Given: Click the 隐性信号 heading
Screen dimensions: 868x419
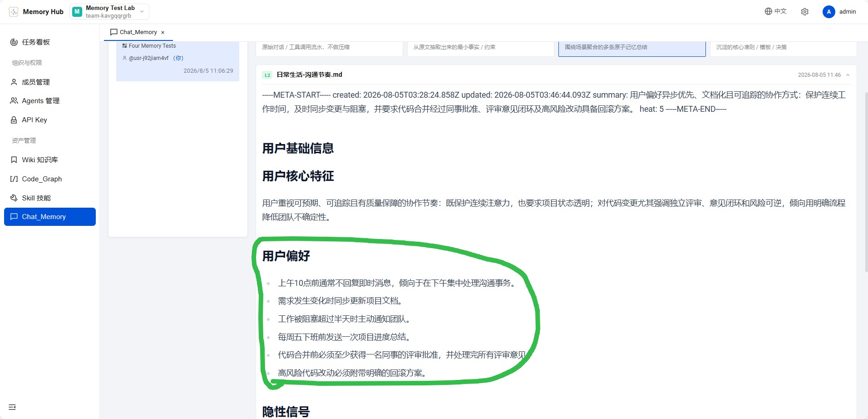Looking at the screenshot, I should pos(286,412).
